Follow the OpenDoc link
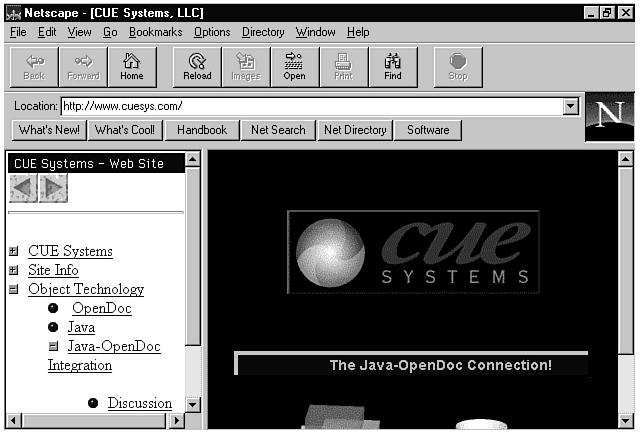The width and height of the screenshot is (640, 435). (x=101, y=308)
